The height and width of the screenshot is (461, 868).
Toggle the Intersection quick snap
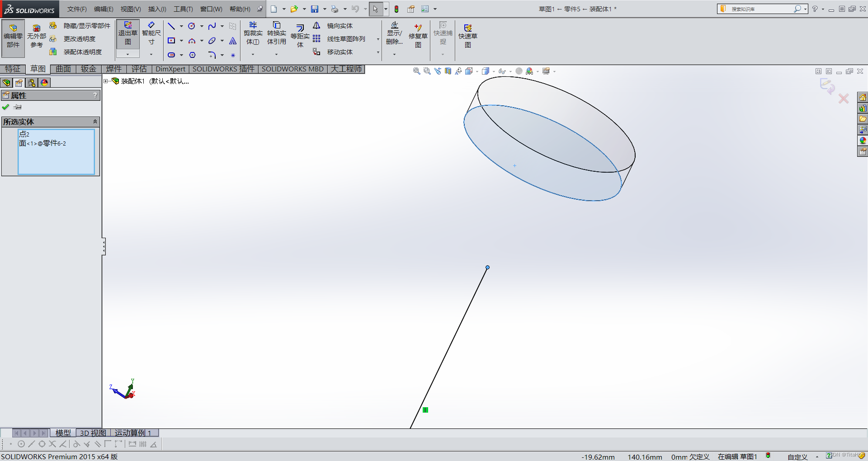tap(52, 444)
